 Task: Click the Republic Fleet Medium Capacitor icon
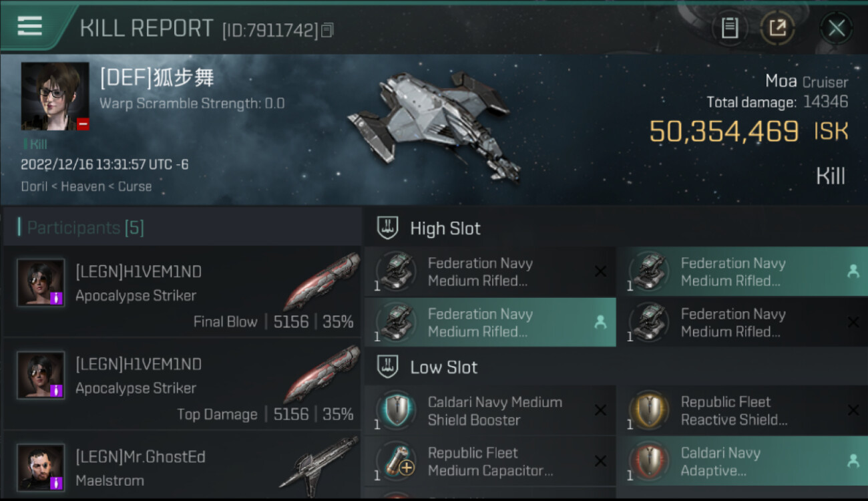pos(397,462)
